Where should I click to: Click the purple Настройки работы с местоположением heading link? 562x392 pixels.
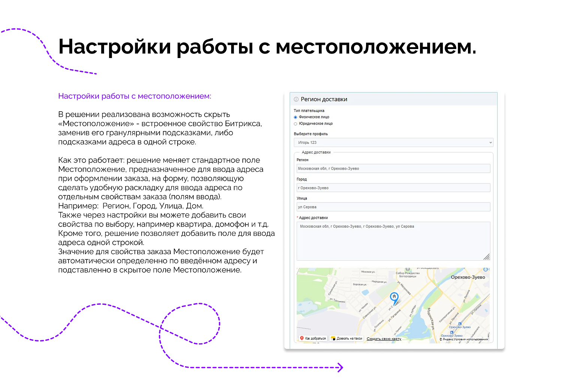point(135,96)
